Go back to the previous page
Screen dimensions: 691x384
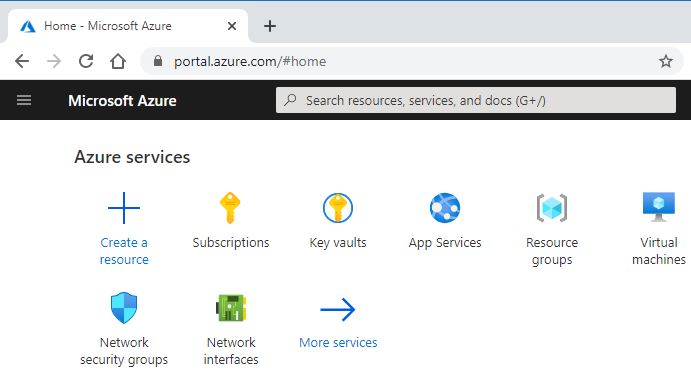(22, 61)
